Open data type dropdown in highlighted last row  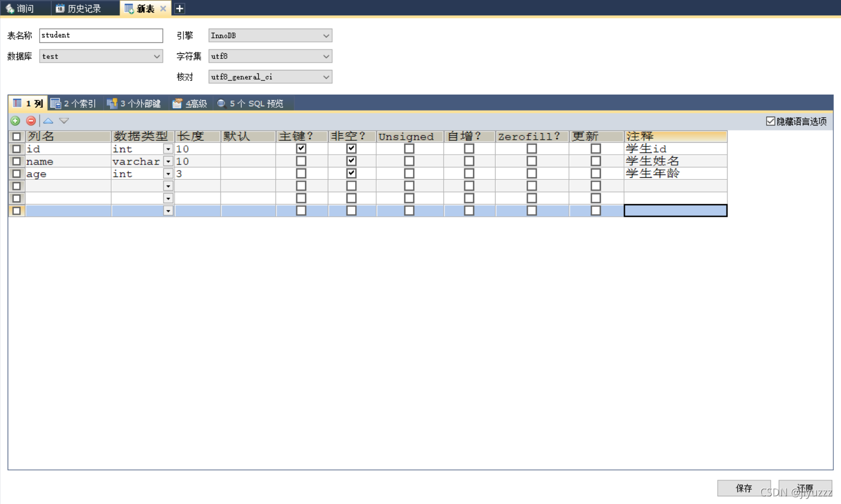click(x=168, y=211)
